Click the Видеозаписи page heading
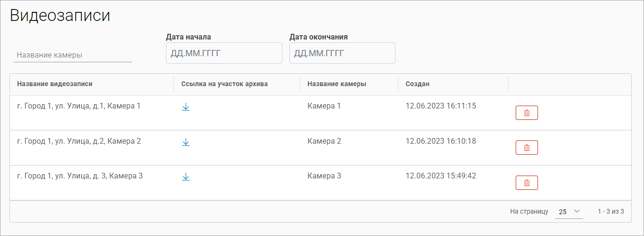This screenshot has height=236, width=644. [60, 16]
